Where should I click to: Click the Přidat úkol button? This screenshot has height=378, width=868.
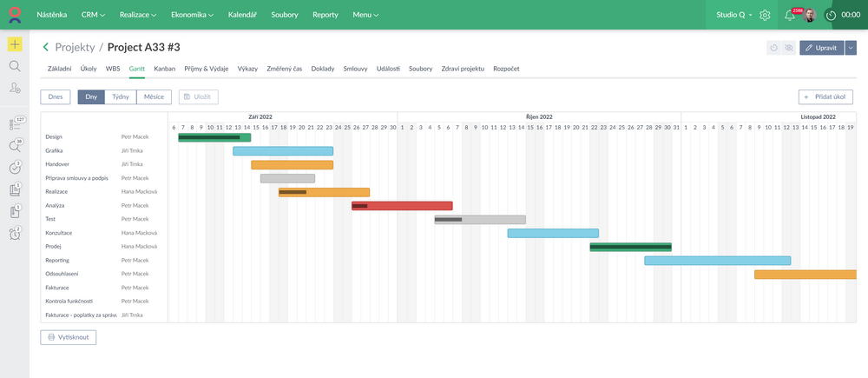click(825, 97)
